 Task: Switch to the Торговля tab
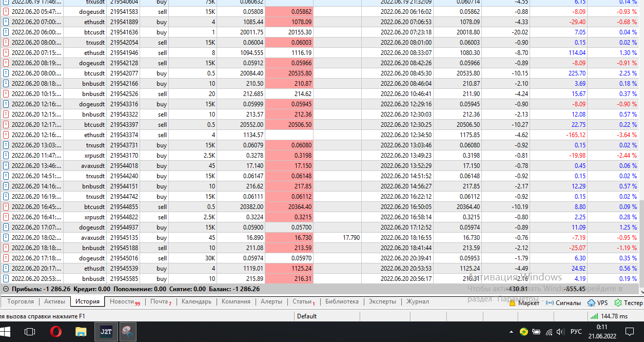point(21,301)
